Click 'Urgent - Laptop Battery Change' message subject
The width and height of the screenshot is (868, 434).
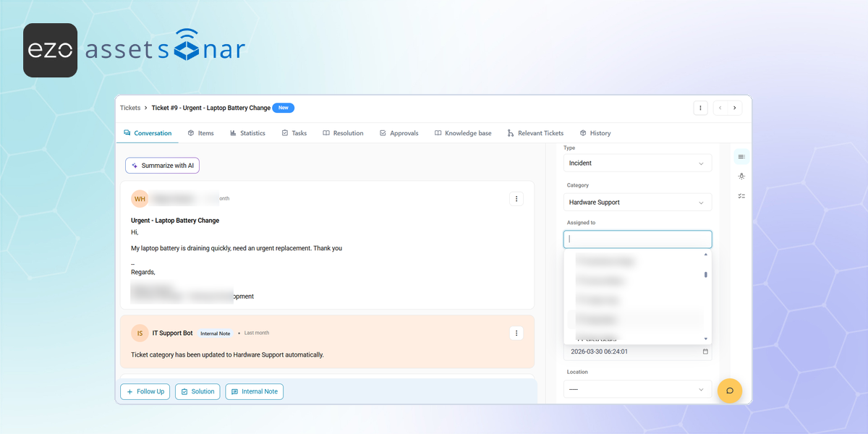point(175,221)
